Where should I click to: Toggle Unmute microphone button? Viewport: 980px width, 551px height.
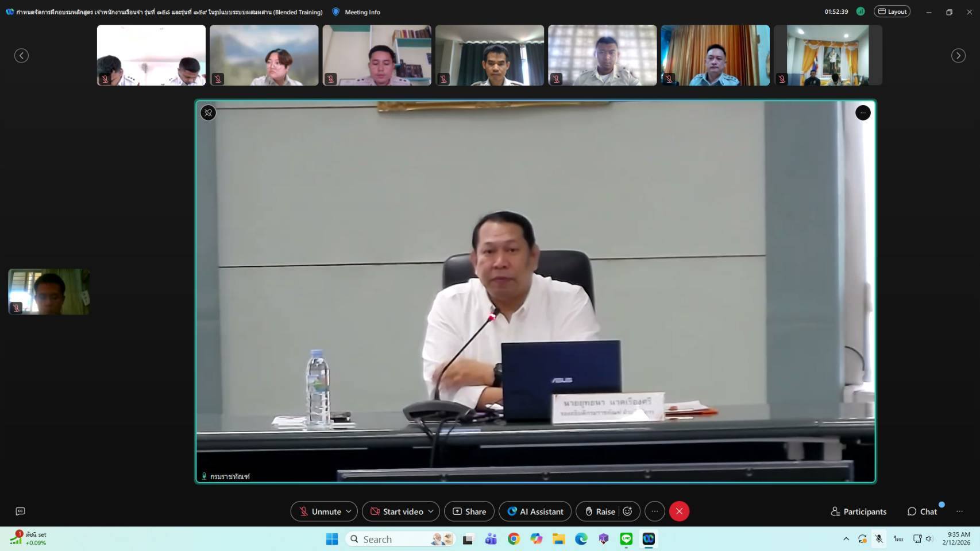click(x=319, y=511)
